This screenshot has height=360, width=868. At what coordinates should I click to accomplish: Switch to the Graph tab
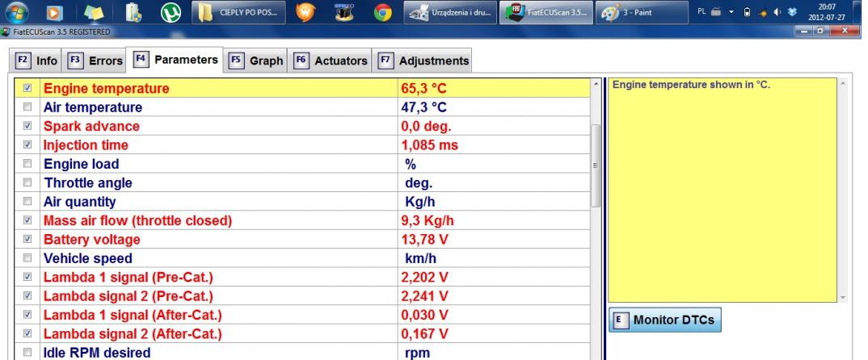point(255,61)
